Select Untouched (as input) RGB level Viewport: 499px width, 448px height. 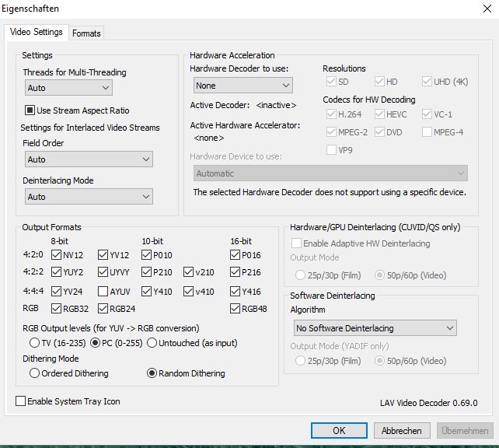152,343
